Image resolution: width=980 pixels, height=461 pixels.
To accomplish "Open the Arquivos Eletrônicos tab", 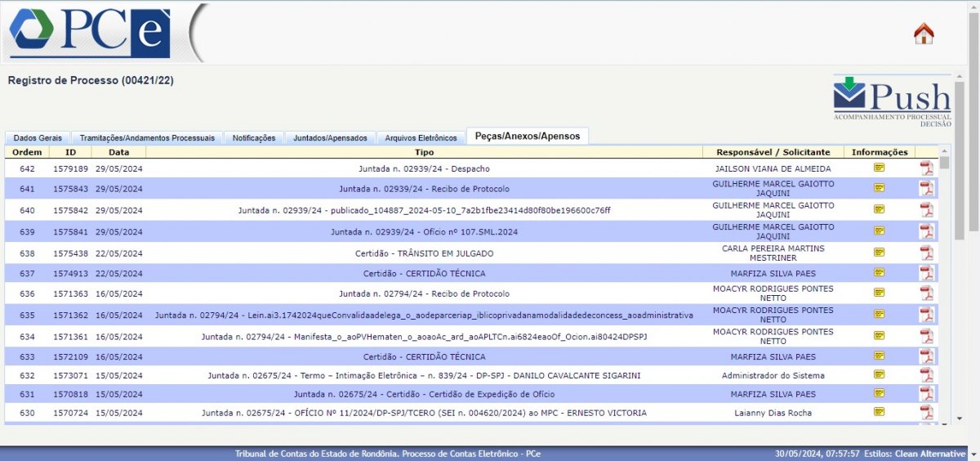I will [421, 138].
